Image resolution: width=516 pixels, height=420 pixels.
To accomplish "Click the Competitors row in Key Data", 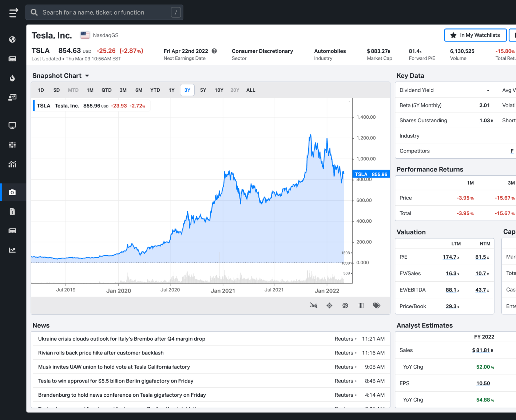I will [456, 151].
